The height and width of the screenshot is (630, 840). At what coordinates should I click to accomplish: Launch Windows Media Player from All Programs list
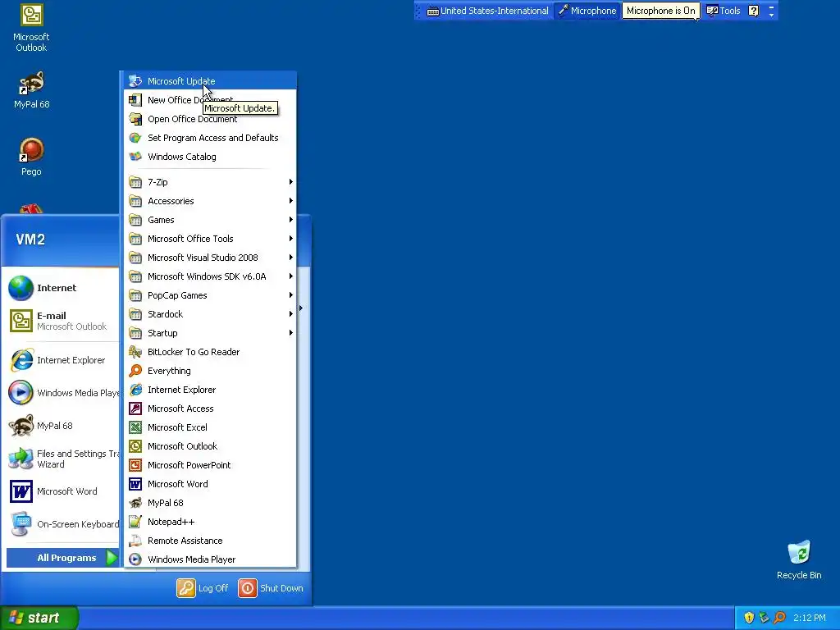tap(210, 559)
